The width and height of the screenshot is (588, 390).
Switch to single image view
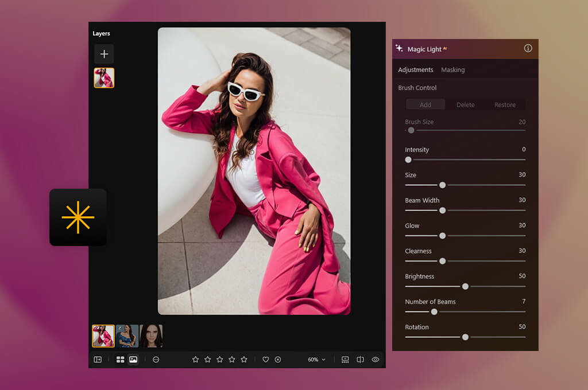coord(133,360)
